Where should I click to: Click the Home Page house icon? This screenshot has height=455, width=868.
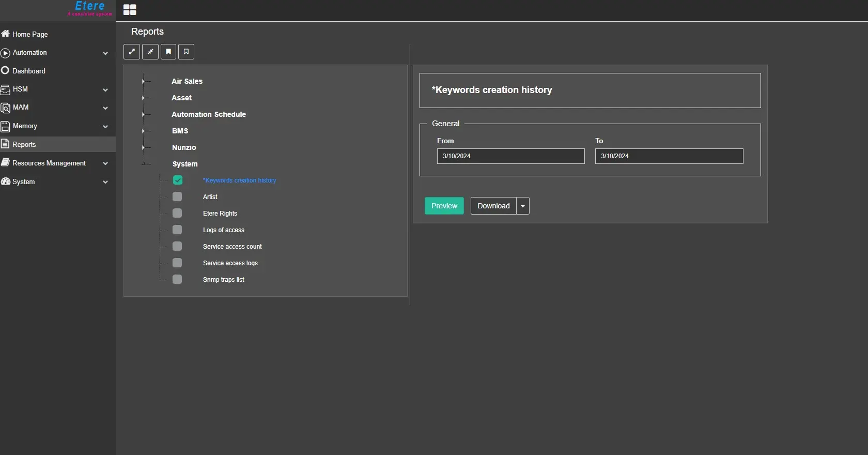tap(6, 34)
